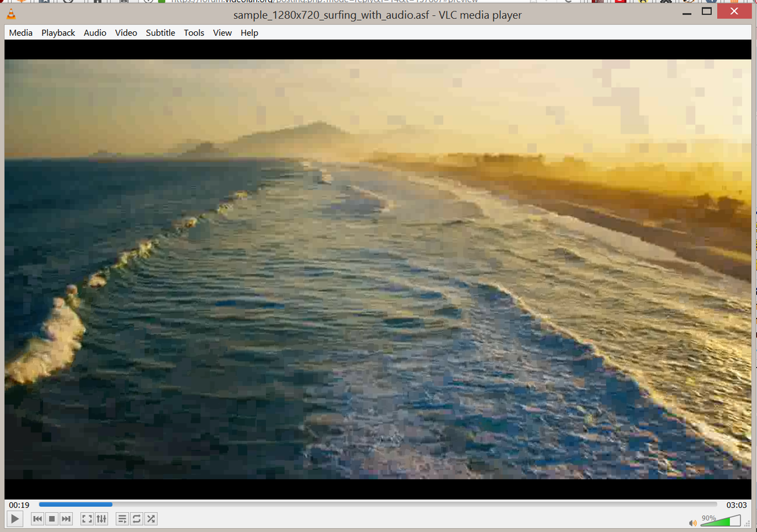Toggle remaining time display 03:03

(736, 505)
